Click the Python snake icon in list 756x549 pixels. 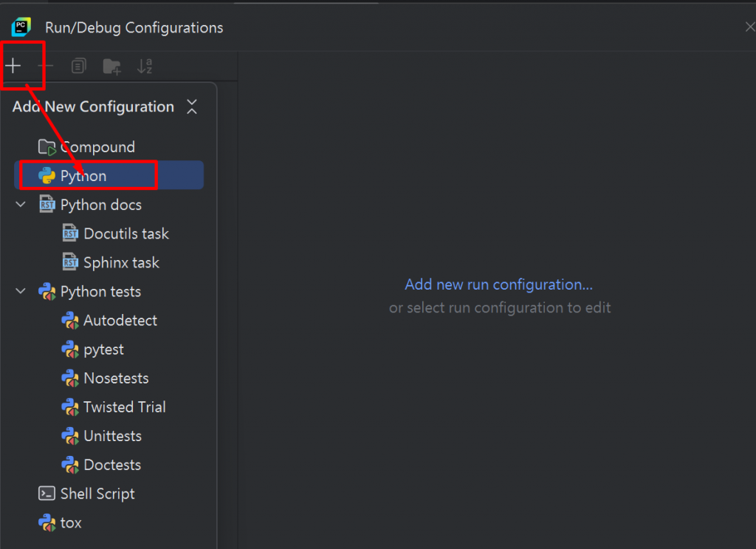point(47,176)
